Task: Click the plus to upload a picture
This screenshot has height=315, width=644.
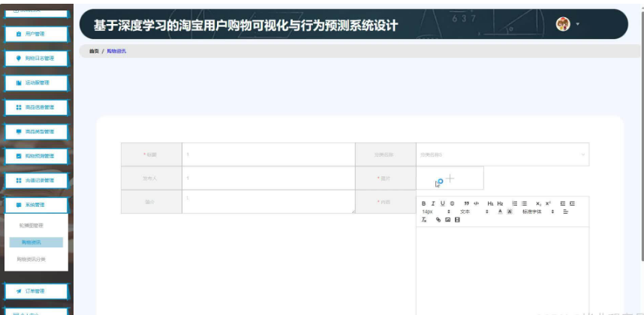Action: (450, 178)
